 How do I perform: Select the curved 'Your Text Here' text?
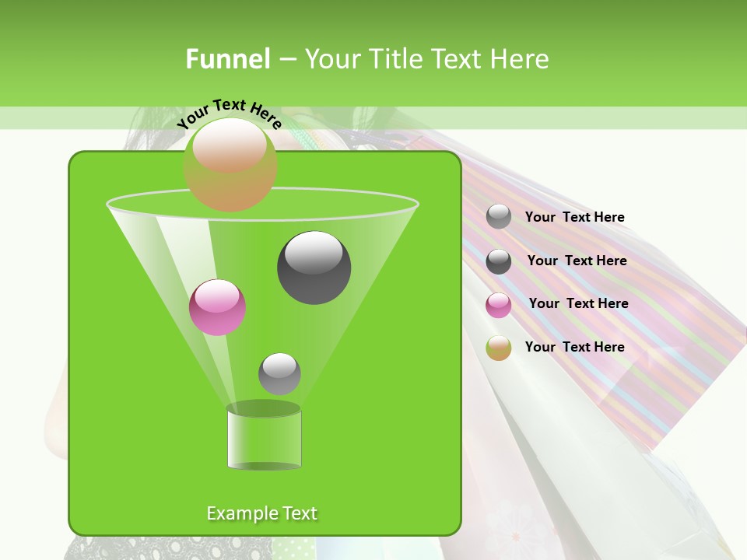[x=230, y=111]
